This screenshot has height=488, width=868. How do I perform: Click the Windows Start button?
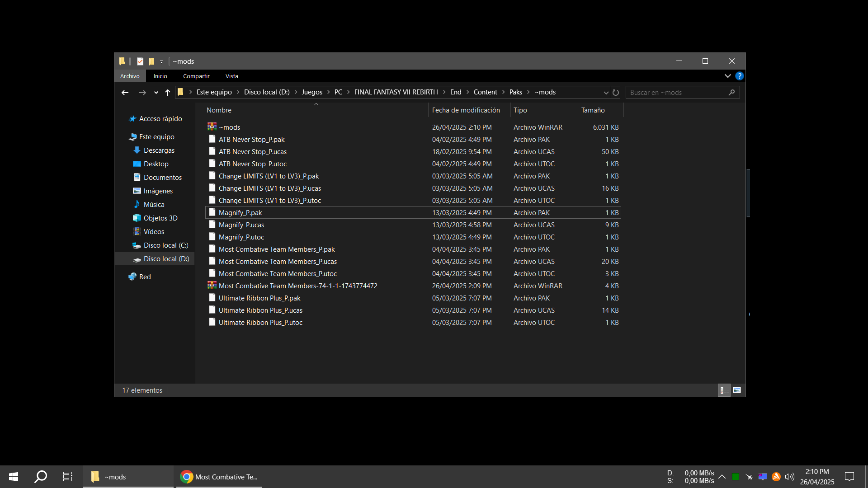14,477
